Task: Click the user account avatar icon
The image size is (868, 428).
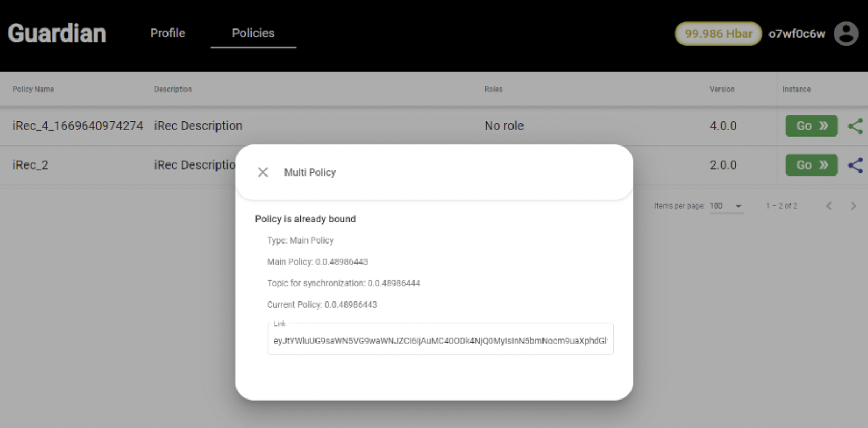Action: pos(846,34)
